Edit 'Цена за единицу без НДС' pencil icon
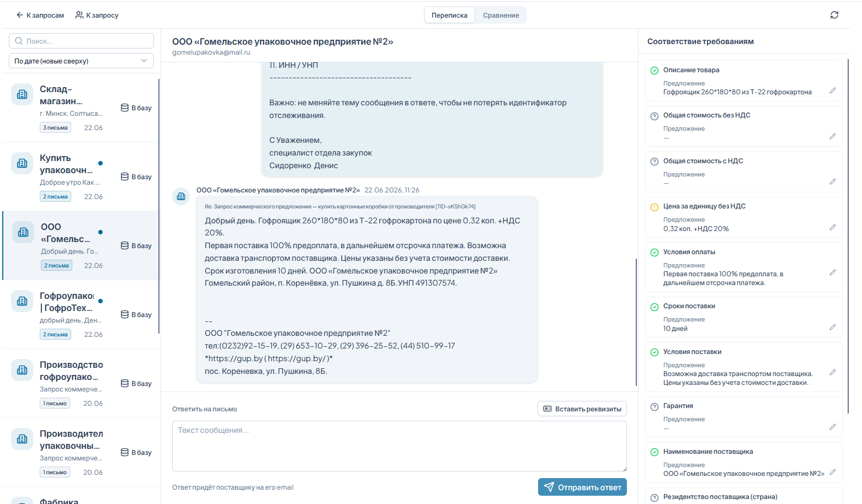 [833, 227]
